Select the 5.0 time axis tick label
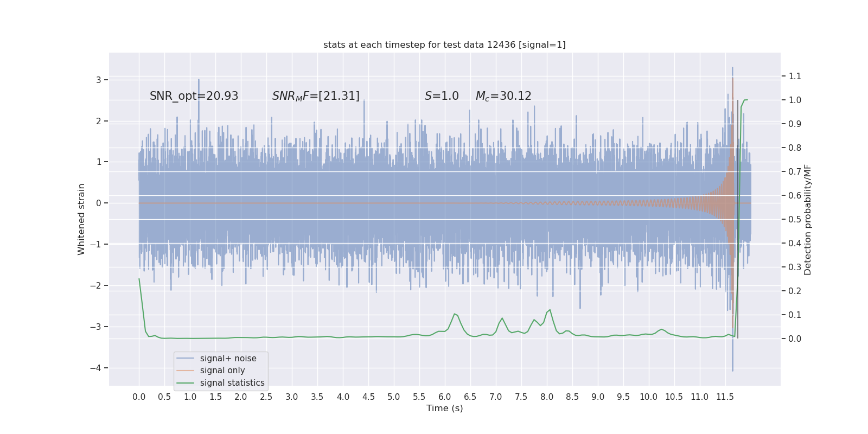 [x=394, y=397]
